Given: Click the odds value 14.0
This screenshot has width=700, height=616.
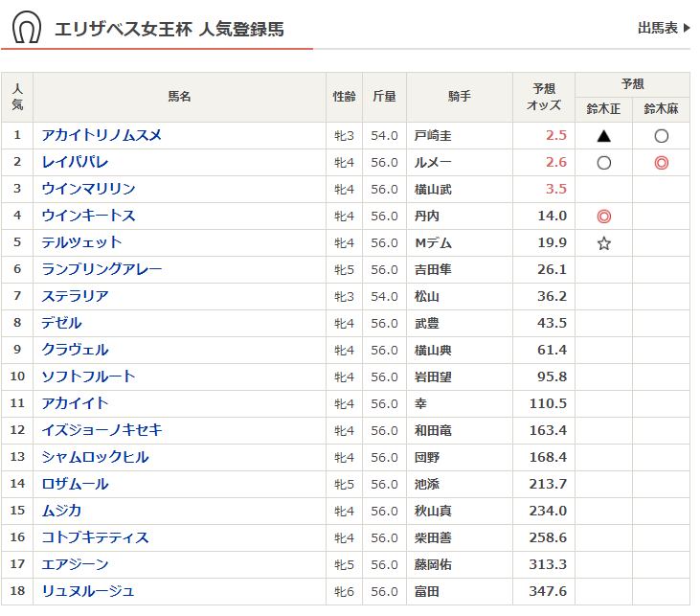Looking at the screenshot, I should click(x=552, y=216).
